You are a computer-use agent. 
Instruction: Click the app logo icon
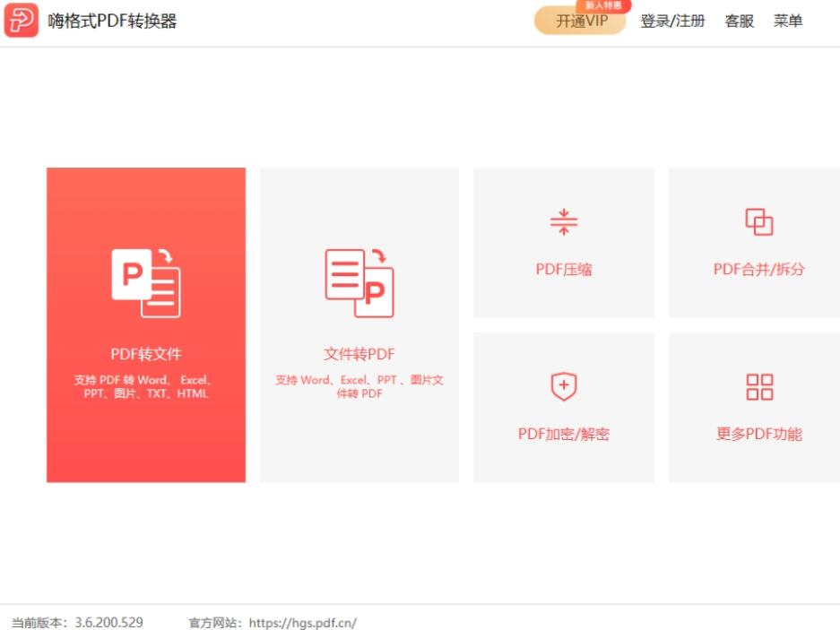tap(22, 21)
